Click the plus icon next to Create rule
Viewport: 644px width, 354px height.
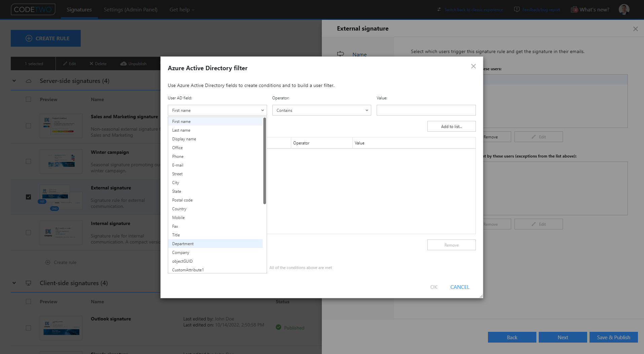(x=48, y=262)
